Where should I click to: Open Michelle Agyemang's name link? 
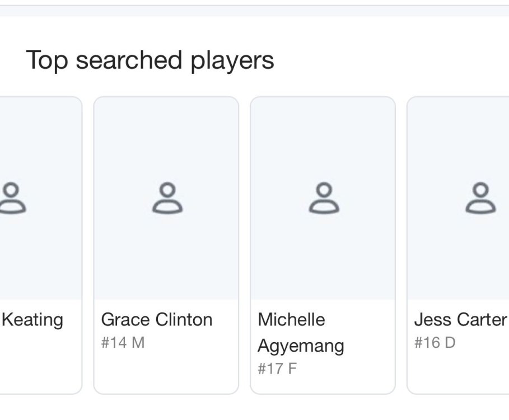(301, 333)
